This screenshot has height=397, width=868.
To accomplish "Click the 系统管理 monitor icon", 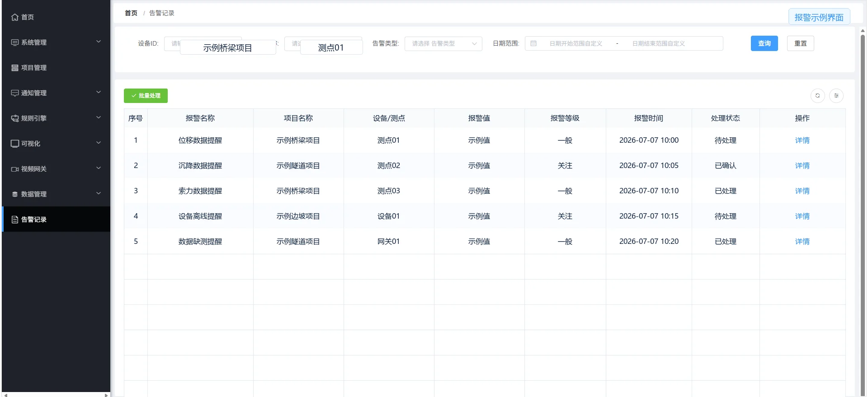I will click(15, 42).
